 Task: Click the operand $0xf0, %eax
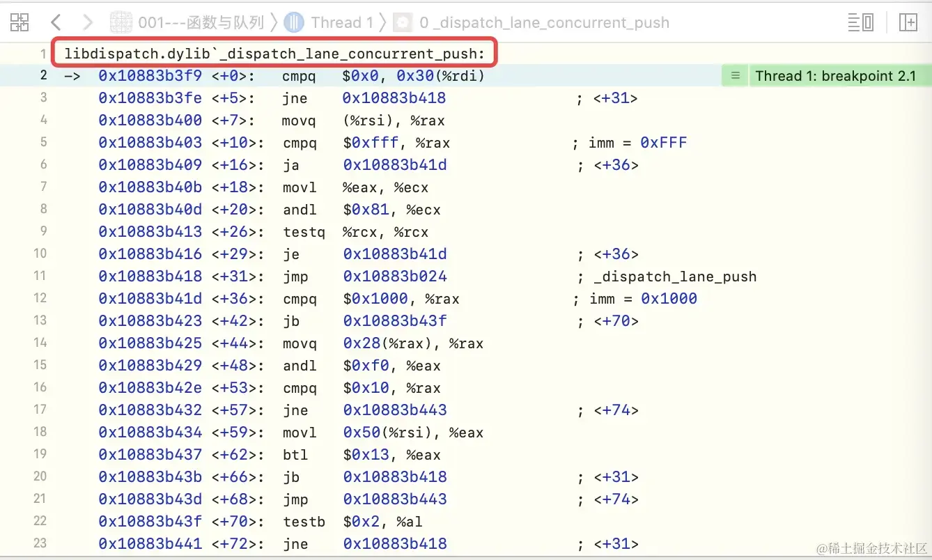(391, 366)
